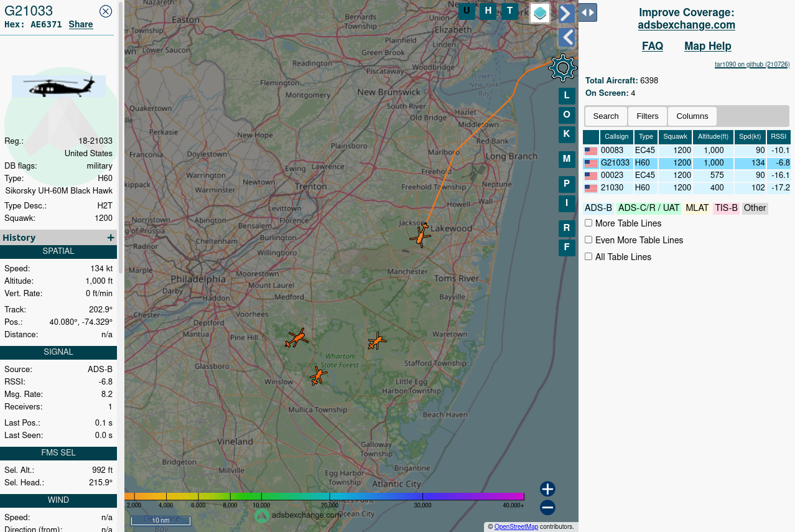This screenshot has height=532, width=795.
Task: Click the Black Hawk silhouette image
Action: click(58, 86)
